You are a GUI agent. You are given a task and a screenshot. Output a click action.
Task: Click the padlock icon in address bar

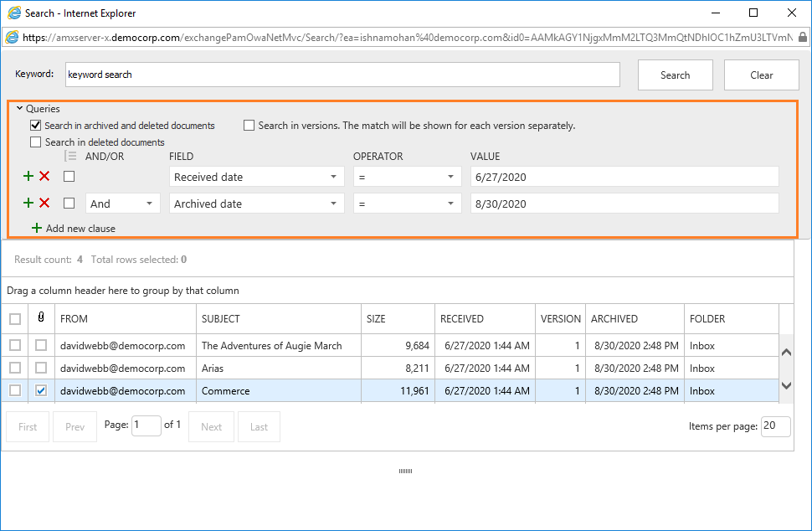point(803,38)
